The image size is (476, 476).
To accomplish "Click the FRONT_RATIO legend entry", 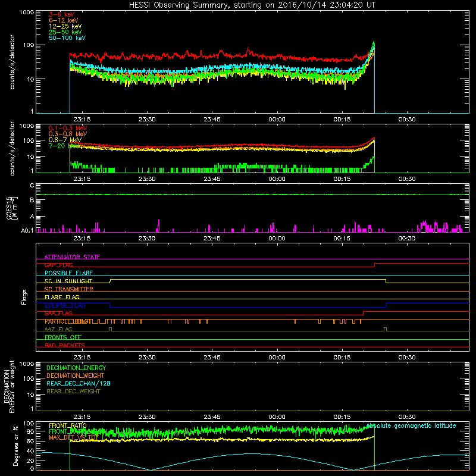I will 68,426.
